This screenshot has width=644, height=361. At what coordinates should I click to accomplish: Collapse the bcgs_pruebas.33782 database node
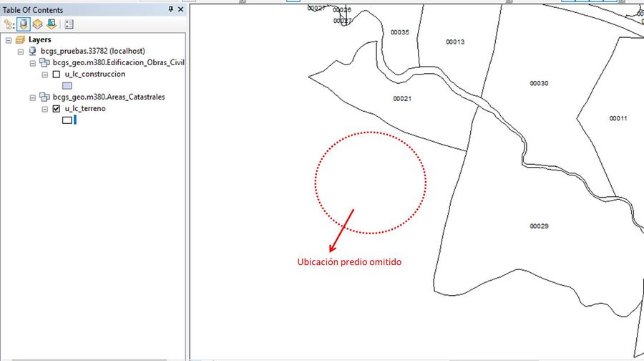[21, 52]
